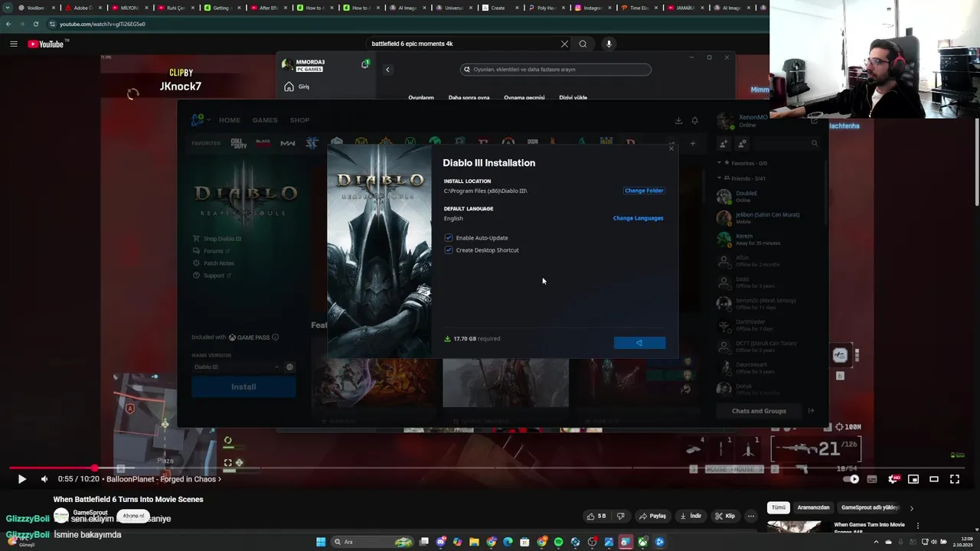Viewport: 980px width, 551px height.
Task: Click Xbox app Giriş home item
Action: (x=296, y=86)
